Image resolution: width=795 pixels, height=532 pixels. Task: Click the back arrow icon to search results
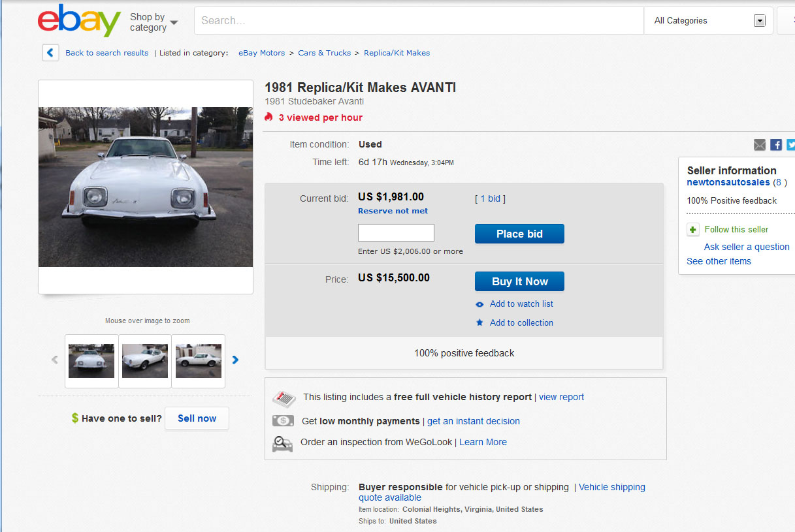click(50, 53)
